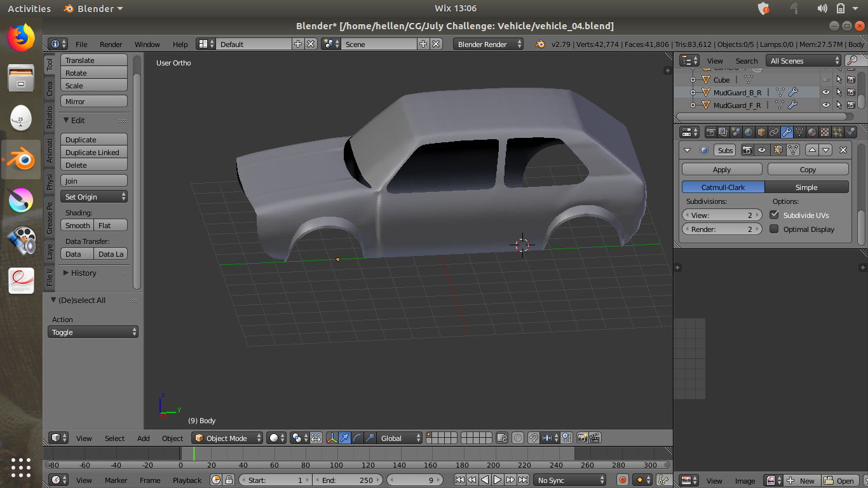Open the World properties tab icon
Screen dimensions: 868x488
(x=749, y=132)
